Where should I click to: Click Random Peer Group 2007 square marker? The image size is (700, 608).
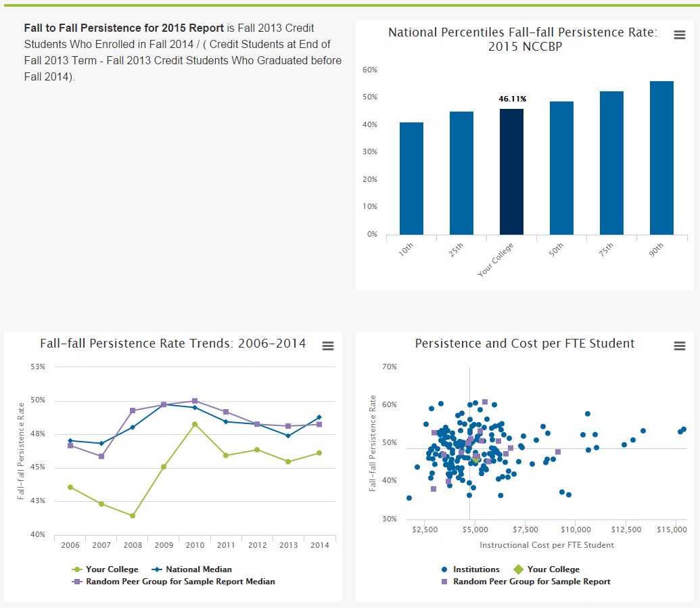(101, 457)
